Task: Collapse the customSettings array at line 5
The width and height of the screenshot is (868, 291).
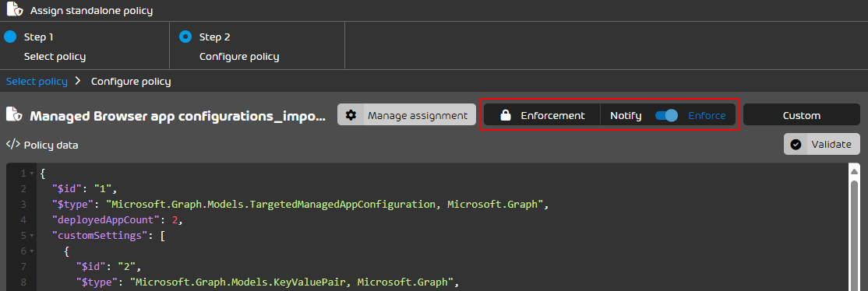Action: (x=31, y=236)
